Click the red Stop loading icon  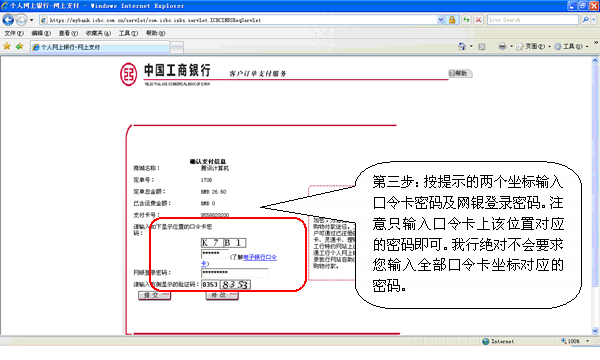tap(478, 20)
